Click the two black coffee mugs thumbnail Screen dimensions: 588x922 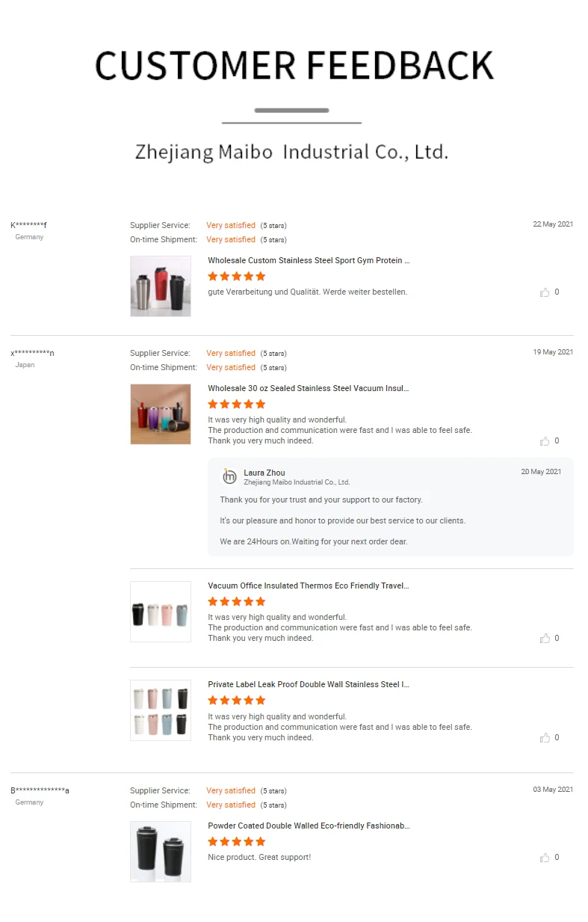tap(161, 852)
